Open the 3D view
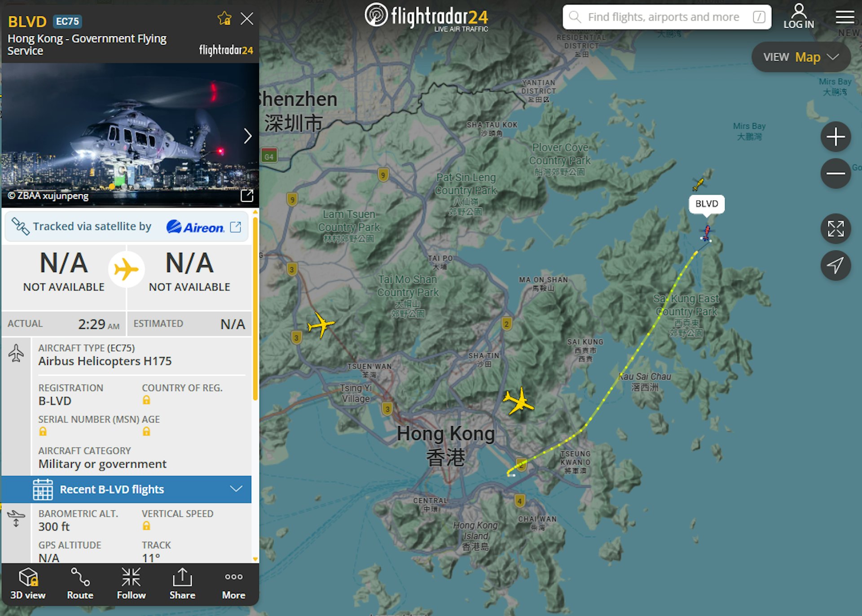Screen dimensions: 862x616 click(28, 584)
